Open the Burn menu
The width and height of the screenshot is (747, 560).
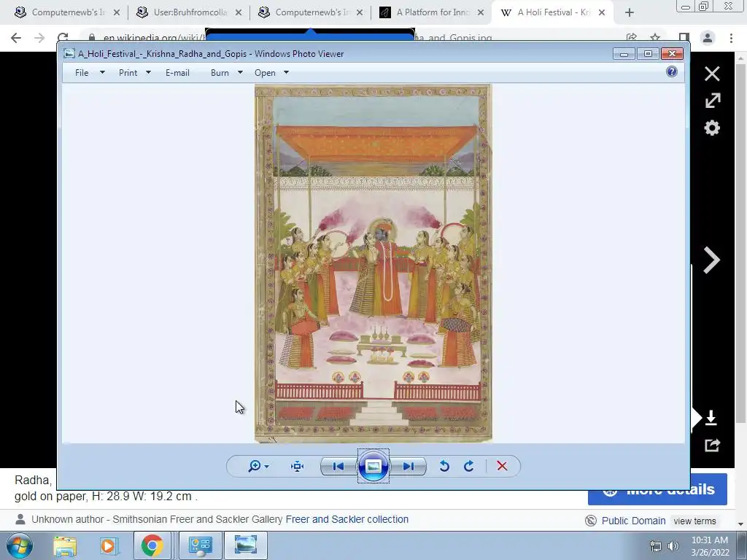pos(220,72)
